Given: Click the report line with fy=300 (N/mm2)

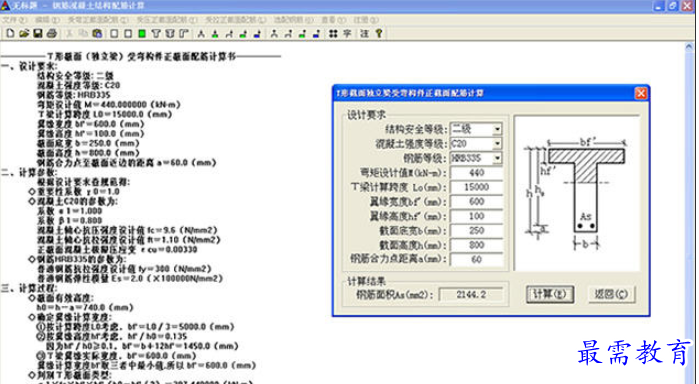Looking at the screenshot, I should pyautogui.click(x=124, y=269).
